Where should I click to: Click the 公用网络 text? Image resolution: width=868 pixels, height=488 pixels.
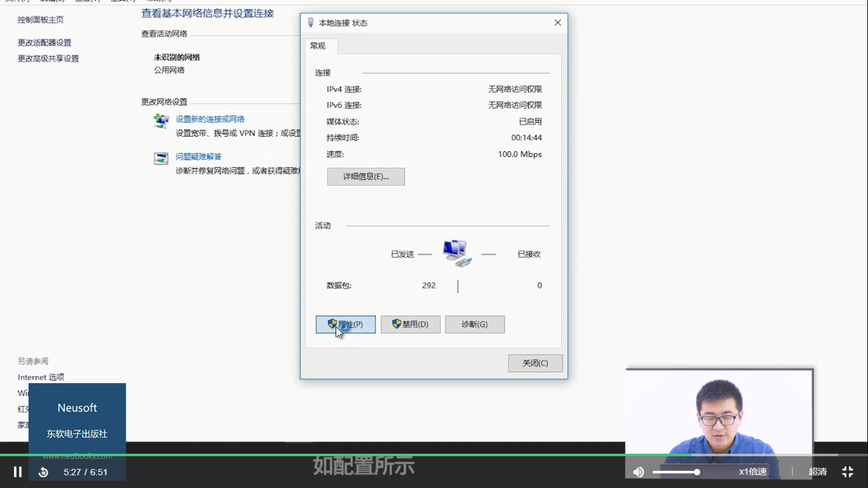[169, 70]
